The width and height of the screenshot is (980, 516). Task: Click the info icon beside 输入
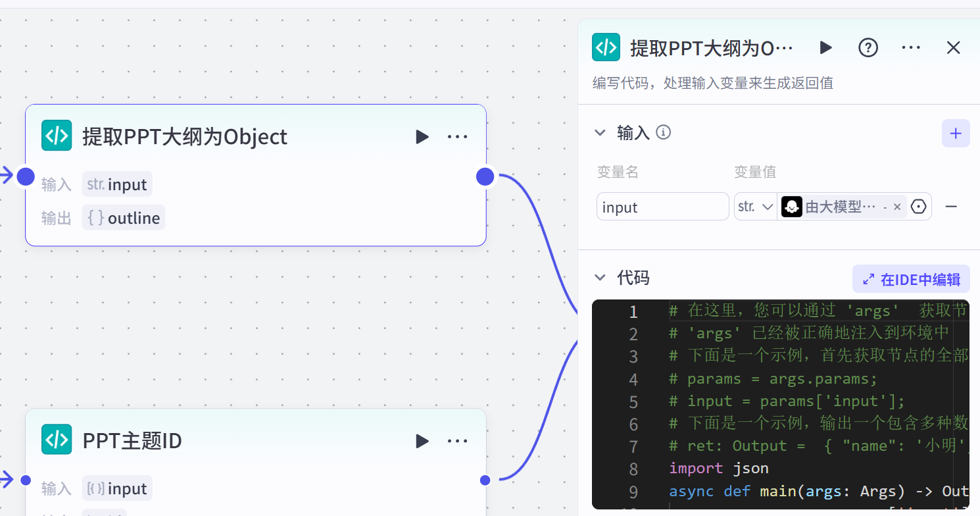pyautogui.click(x=664, y=133)
